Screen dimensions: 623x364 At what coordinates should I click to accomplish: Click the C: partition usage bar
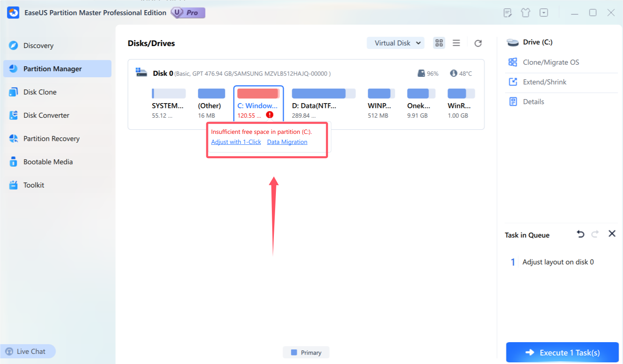(x=259, y=93)
